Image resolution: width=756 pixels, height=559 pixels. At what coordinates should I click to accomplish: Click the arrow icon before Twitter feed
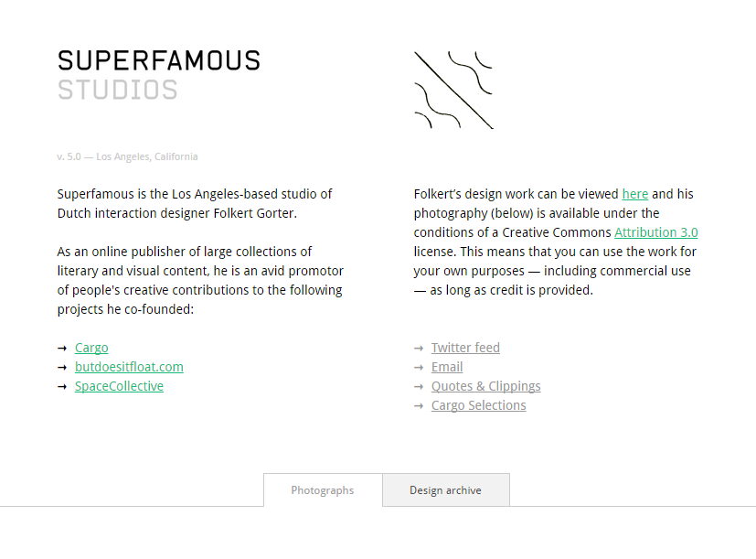tap(419, 348)
